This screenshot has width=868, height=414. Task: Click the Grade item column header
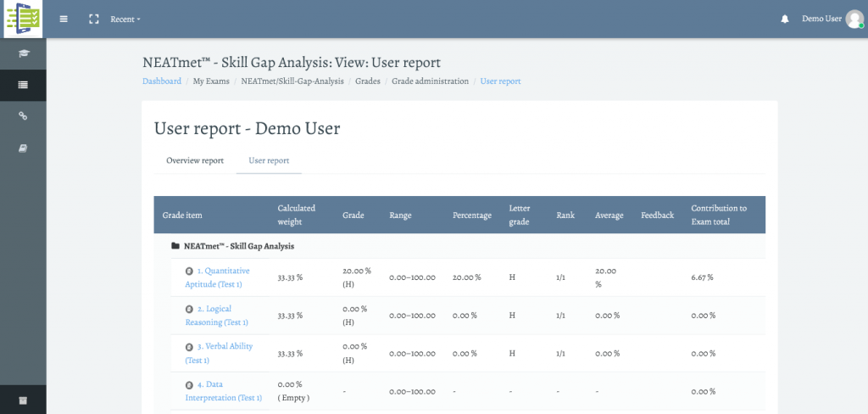pos(182,215)
